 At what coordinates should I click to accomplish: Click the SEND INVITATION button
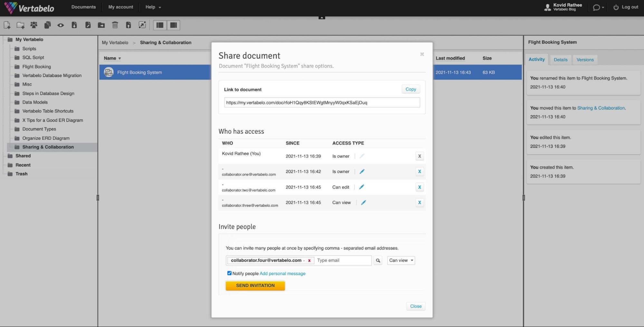click(255, 285)
